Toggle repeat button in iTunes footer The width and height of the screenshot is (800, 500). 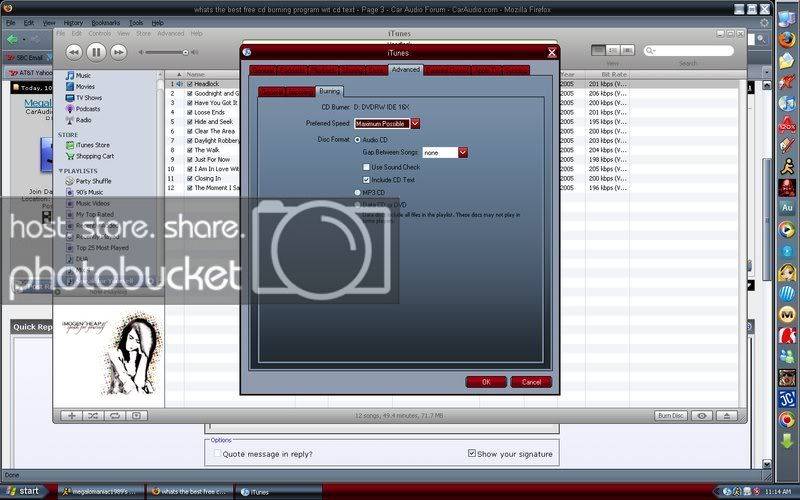tap(115, 416)
